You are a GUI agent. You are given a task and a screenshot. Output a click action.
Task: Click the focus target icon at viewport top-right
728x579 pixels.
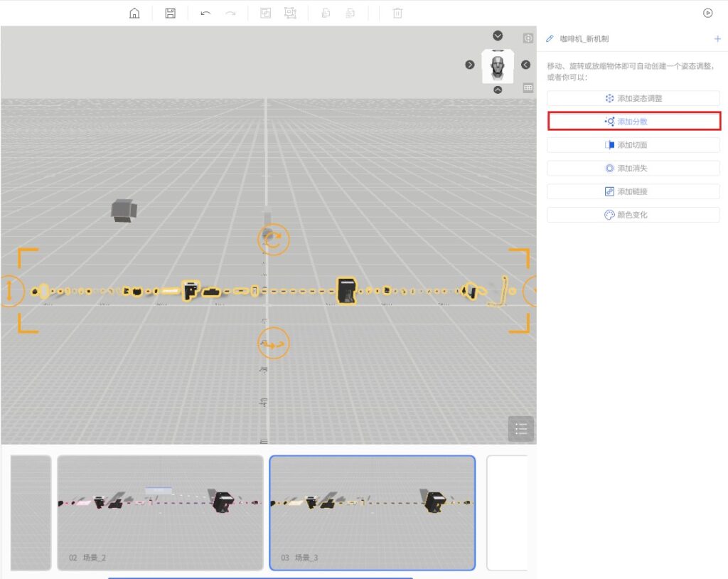tap(528, 38)
